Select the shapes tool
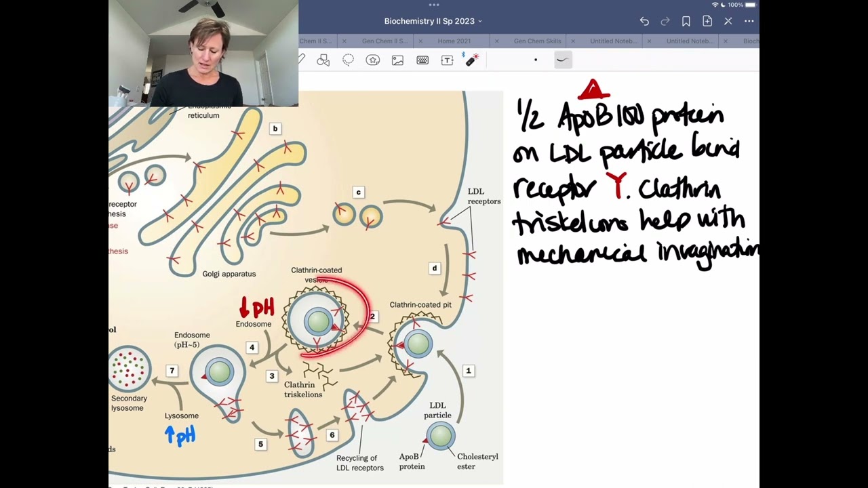The image size is (868, 488). 323,60
